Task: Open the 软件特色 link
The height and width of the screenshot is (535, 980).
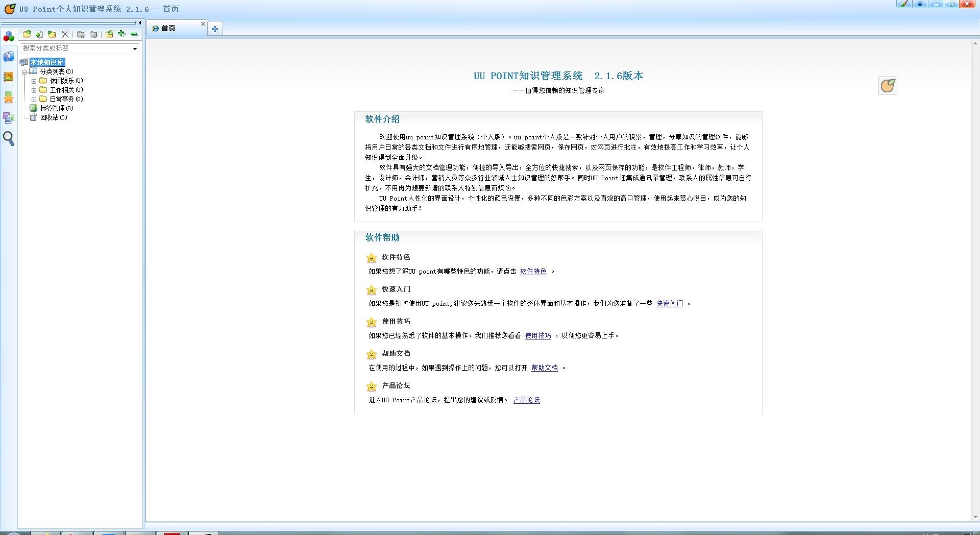Action: [x=533, y=272]
